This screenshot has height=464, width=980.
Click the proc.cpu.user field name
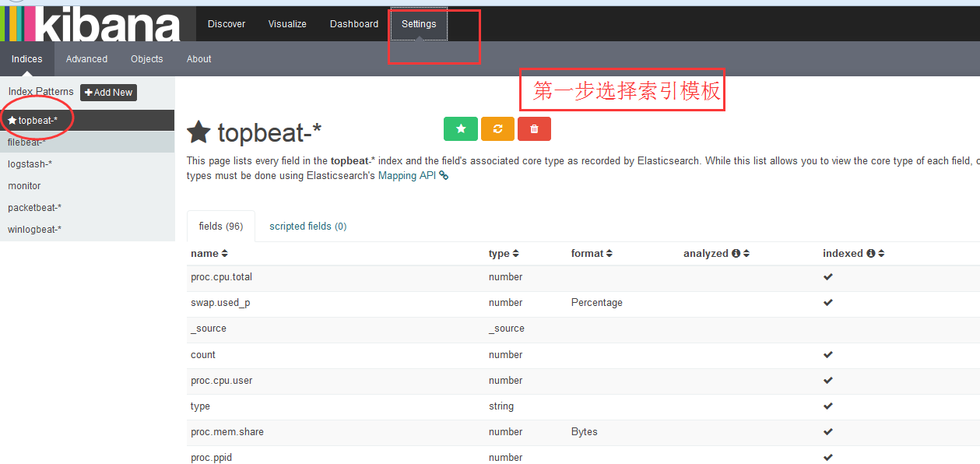(x=222, y=381)
